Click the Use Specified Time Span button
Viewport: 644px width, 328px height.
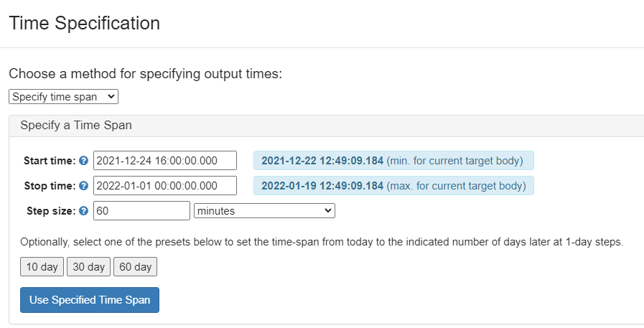90,300
